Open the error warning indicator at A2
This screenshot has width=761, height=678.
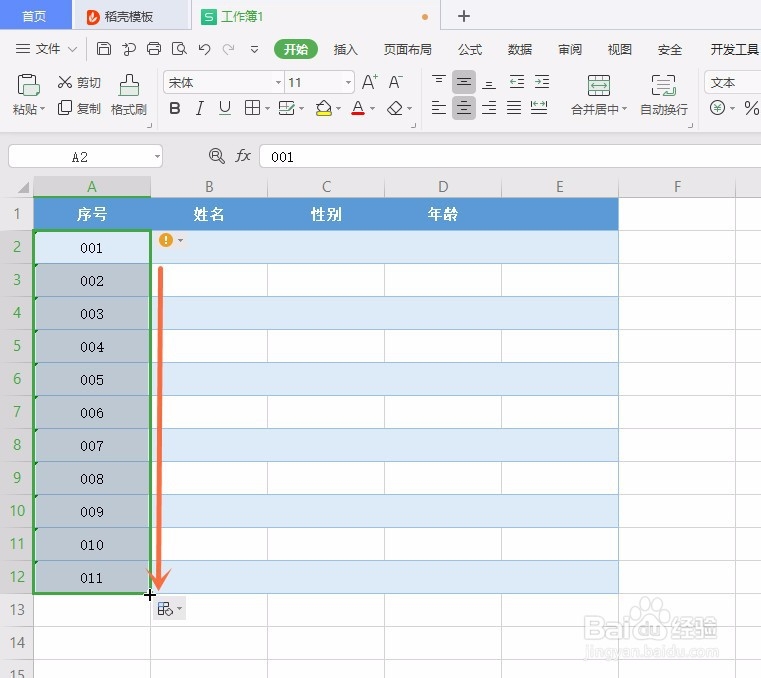click(166, 240)
